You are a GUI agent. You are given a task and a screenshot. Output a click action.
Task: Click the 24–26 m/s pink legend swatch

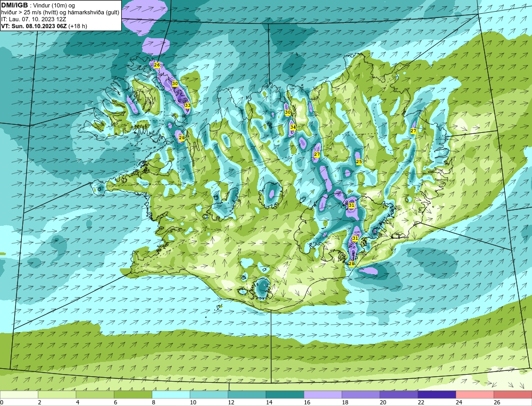click(475, 394)
